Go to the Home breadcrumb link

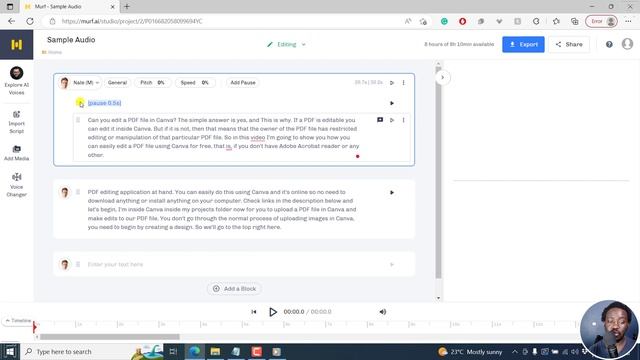[52, 52]
